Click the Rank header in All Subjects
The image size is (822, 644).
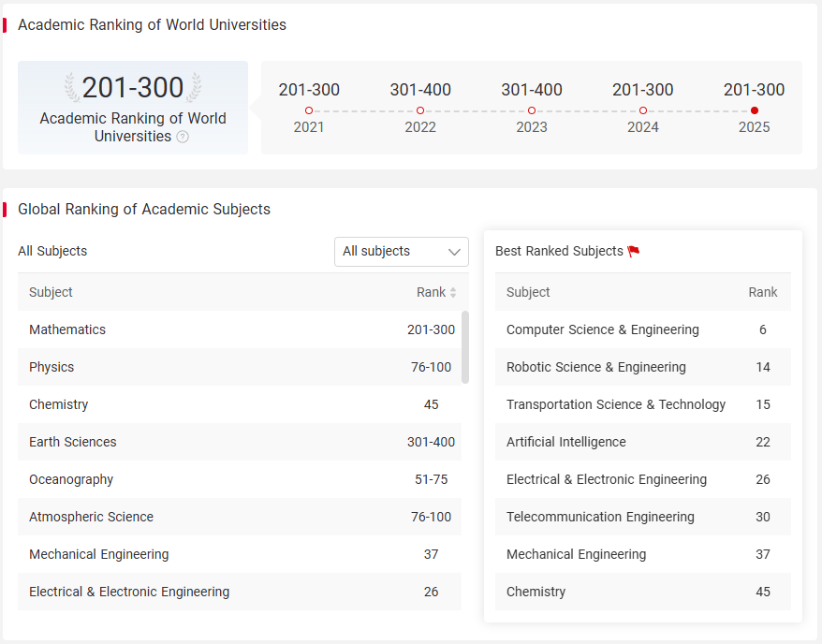(431, 292)
